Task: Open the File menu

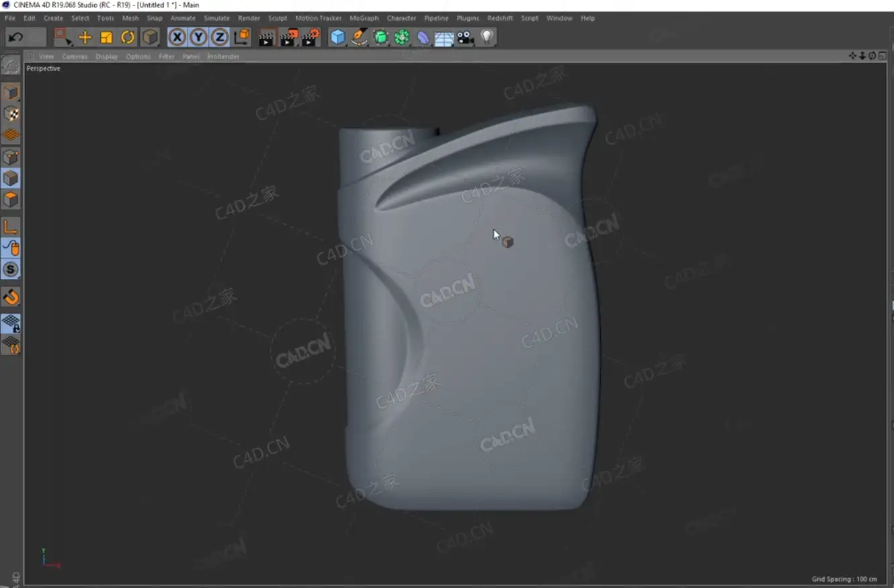Action: (x=10, y=18)
